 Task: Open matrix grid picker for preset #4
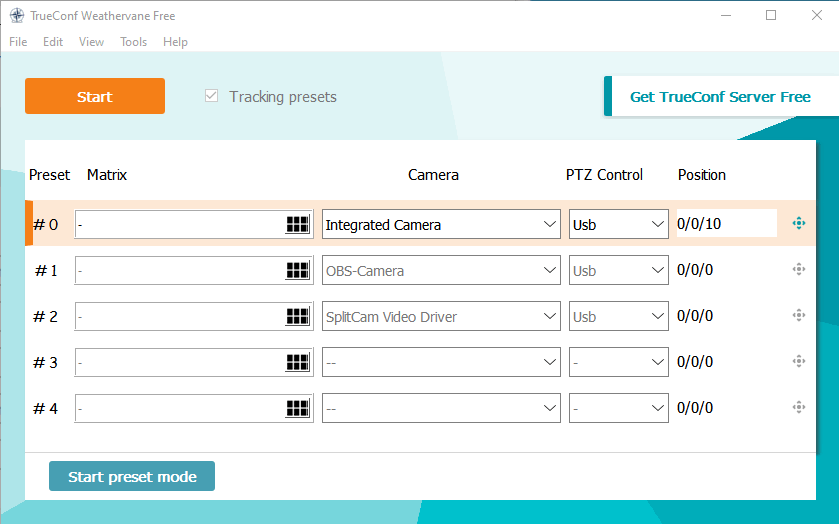[x=298, y=408]
